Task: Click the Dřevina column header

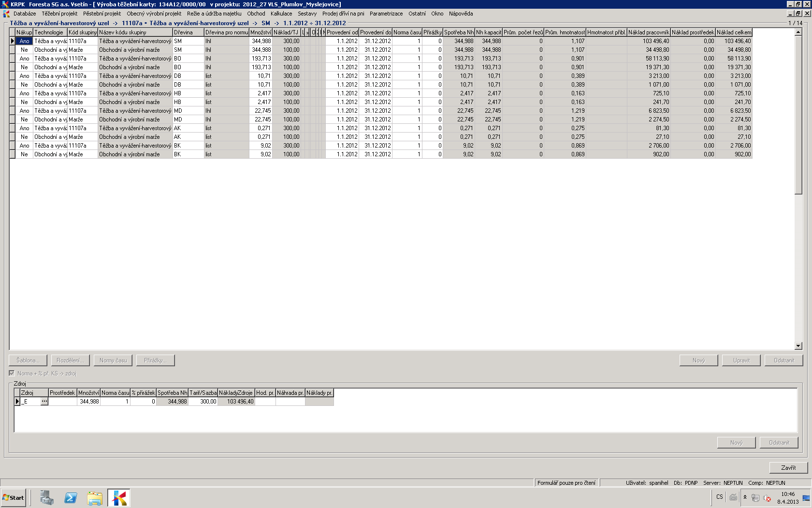Action: (188, 32)
